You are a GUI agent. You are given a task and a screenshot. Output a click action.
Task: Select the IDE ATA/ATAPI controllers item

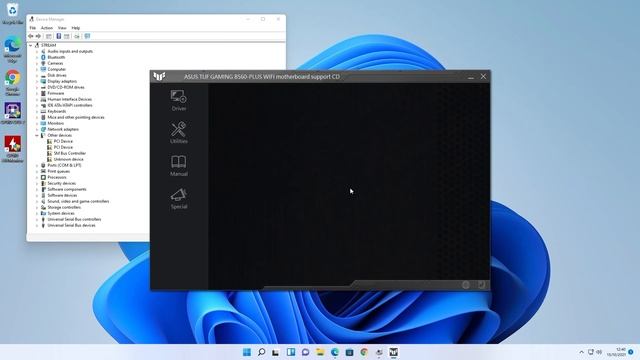tap(70, 105)
